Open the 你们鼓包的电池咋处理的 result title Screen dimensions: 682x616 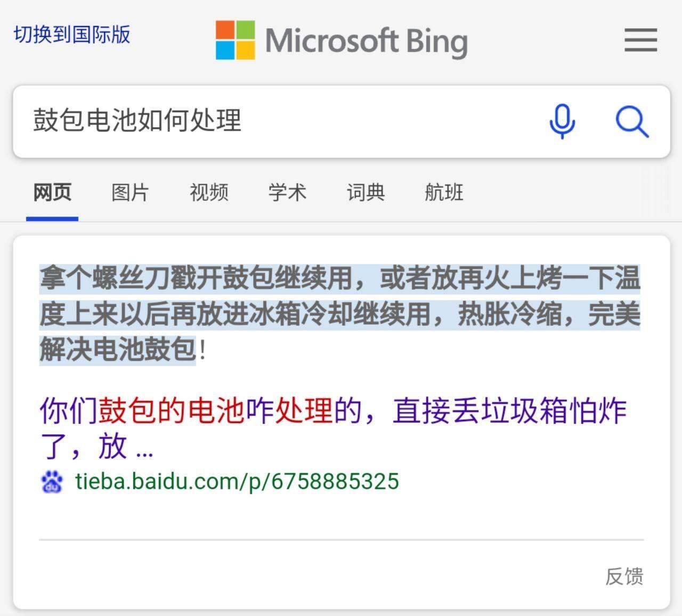[333, 428]
